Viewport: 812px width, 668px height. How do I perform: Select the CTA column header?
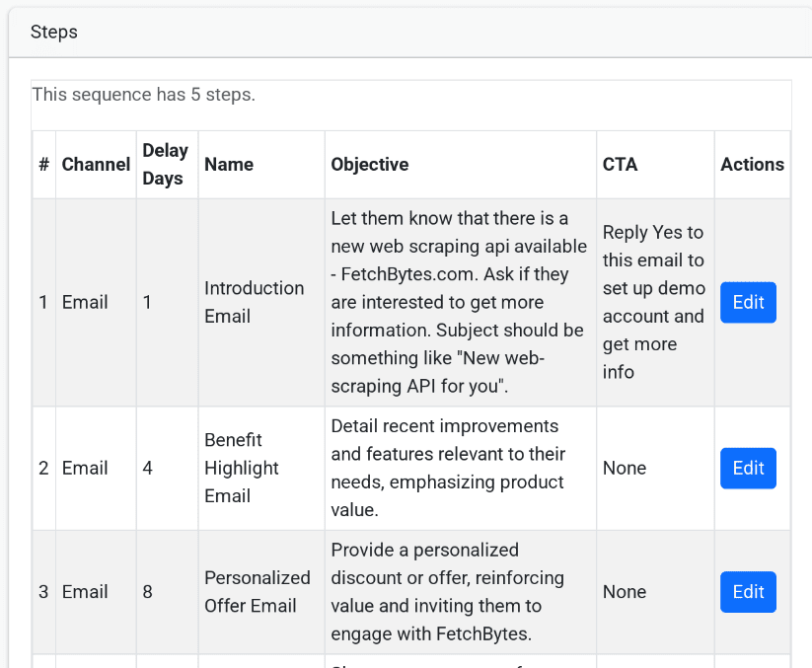[620, 165]
